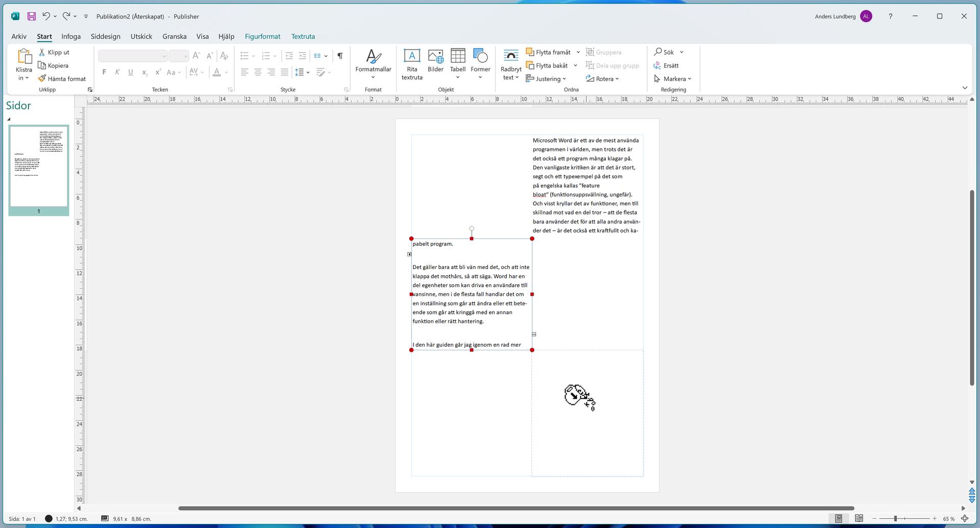Open the Formatmallar styles gallery
This screenshot has height=528, width=980.
(x=373, y=63)
